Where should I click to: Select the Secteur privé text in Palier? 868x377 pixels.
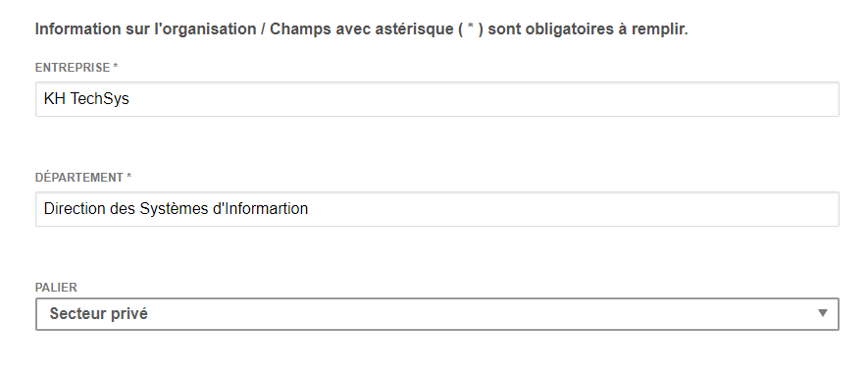[98, 314]
